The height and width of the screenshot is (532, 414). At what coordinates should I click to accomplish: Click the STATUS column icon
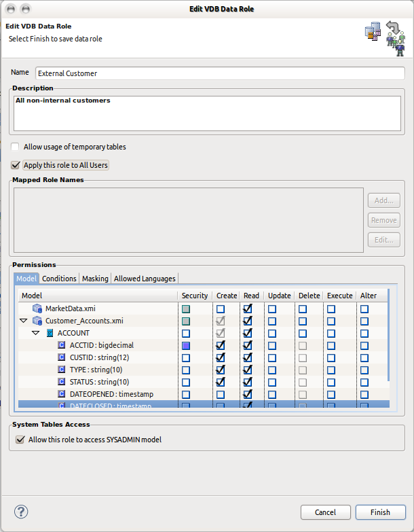tap(62, 382)
